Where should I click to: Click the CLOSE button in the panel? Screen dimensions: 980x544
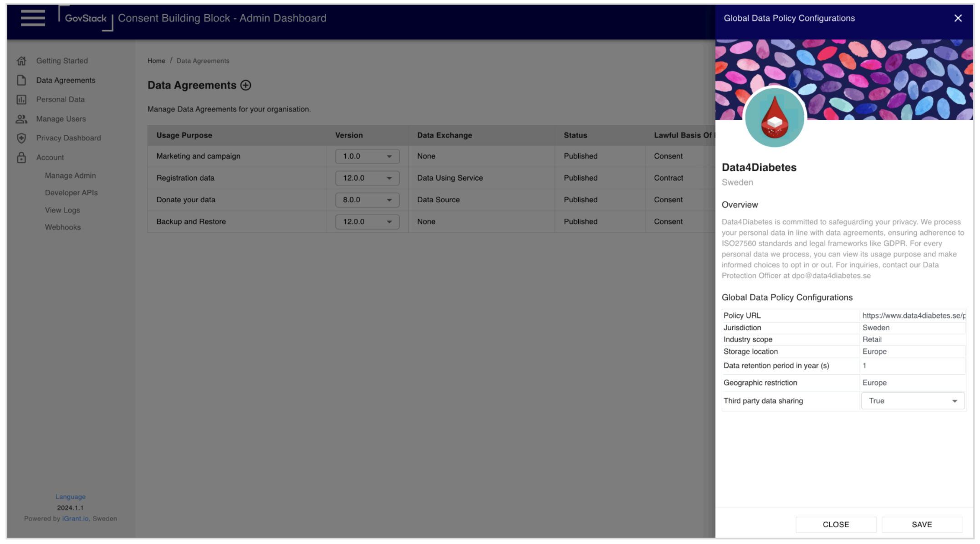point(836,524)
